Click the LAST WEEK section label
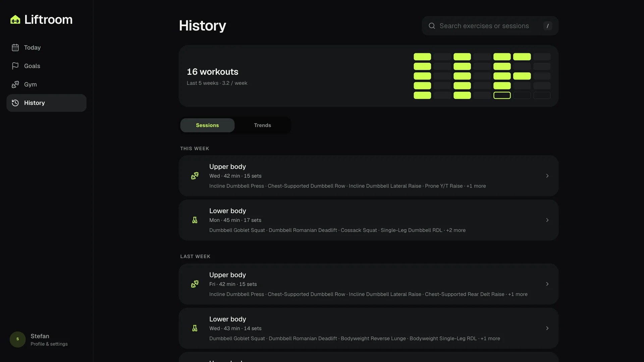 click(x=195, y=256)
